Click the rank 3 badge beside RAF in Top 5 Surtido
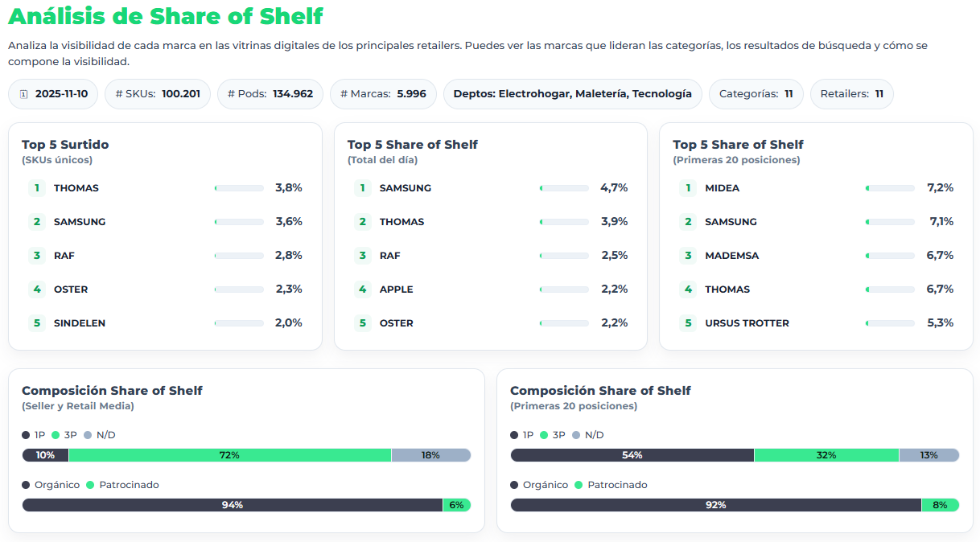This screenshot has width=980, height=542. pos(37,255)
